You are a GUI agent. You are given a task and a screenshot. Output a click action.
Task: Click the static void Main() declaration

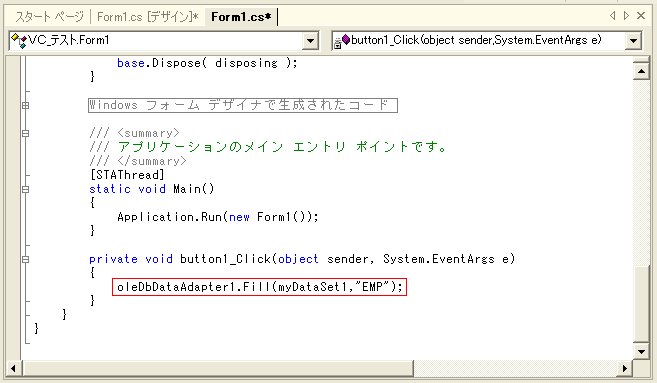coord(152,189)
